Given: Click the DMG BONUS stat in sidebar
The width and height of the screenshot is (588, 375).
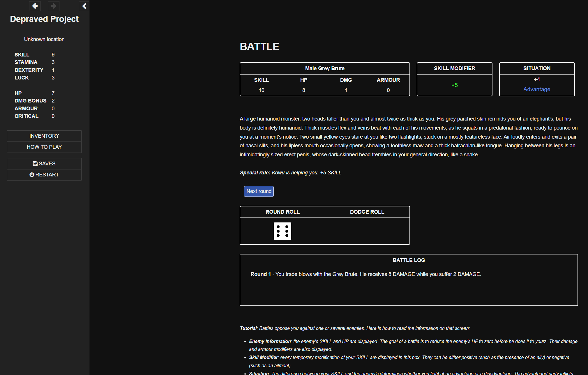Looking at the screenshot, I should (31, 101).
